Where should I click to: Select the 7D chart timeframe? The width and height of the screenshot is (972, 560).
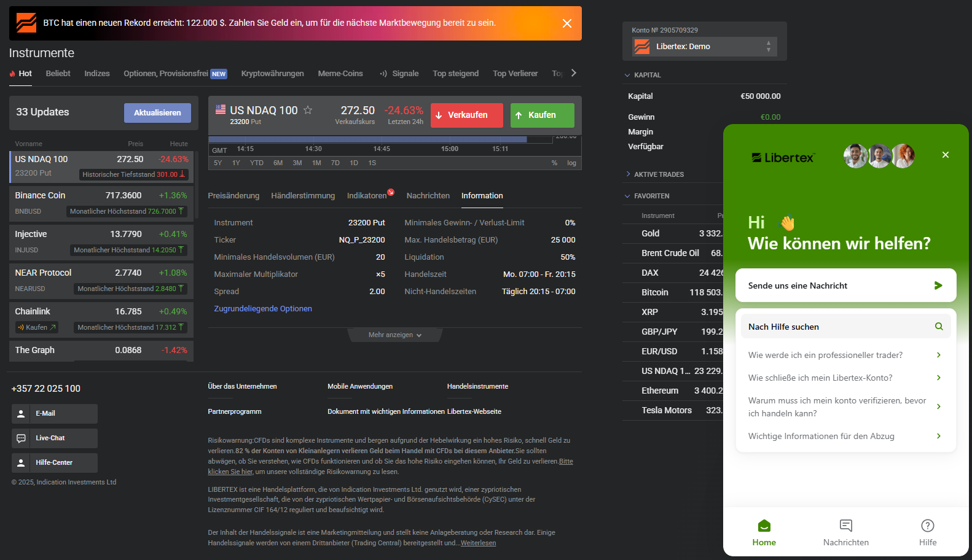[335, 163]
